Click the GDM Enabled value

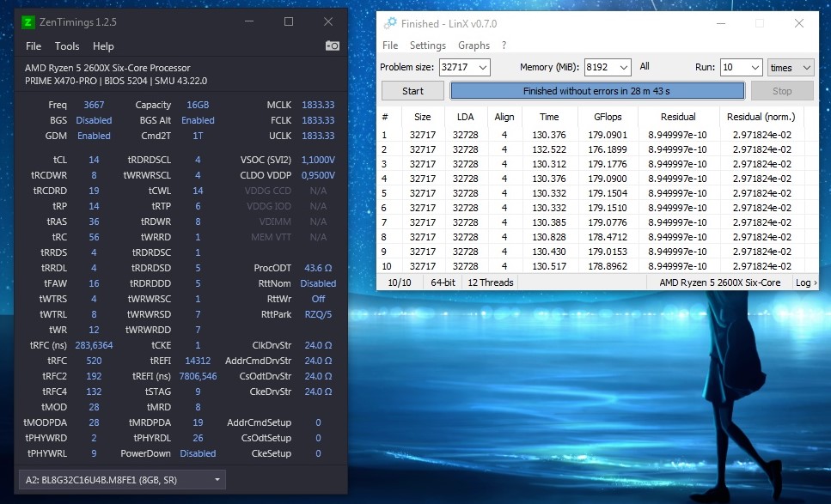[x=94, y=136]
